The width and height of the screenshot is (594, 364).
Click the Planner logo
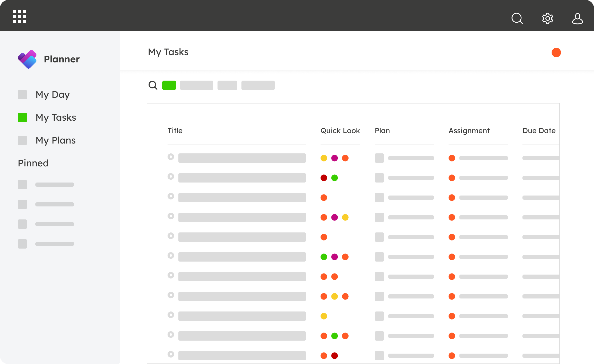pyautogui.click(x=27, y=59)
